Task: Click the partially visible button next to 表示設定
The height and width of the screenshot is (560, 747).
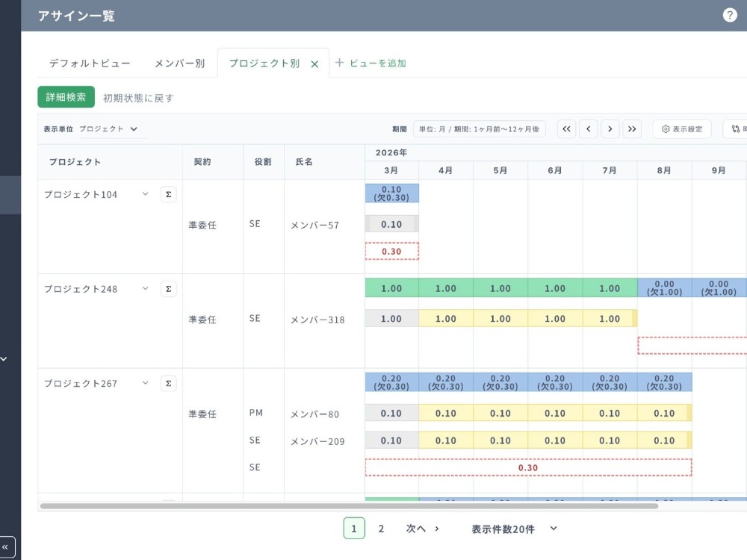Action: pyautogui.click(x=735, y=129)
